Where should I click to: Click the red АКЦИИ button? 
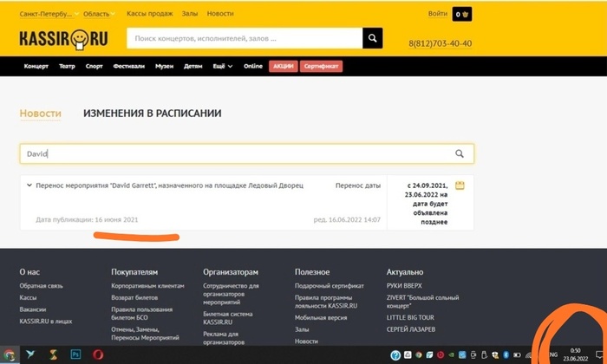point(284,66)
